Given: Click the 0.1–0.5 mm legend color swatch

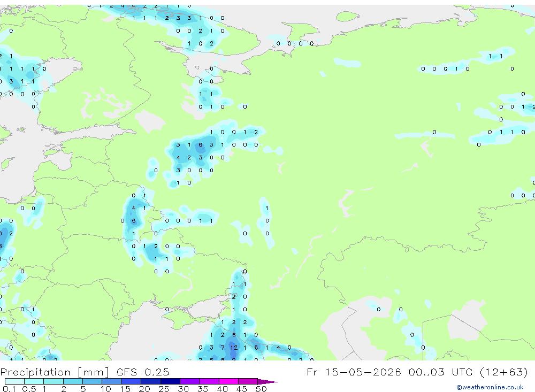Looking at the screenshot, I should pyautogui.click(x=14, y=381).
